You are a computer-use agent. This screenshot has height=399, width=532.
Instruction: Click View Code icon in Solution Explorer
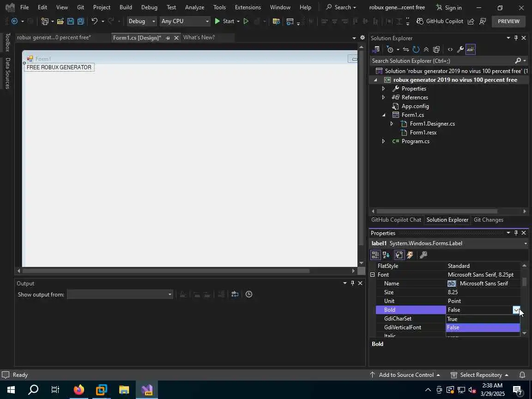point(450,49)
